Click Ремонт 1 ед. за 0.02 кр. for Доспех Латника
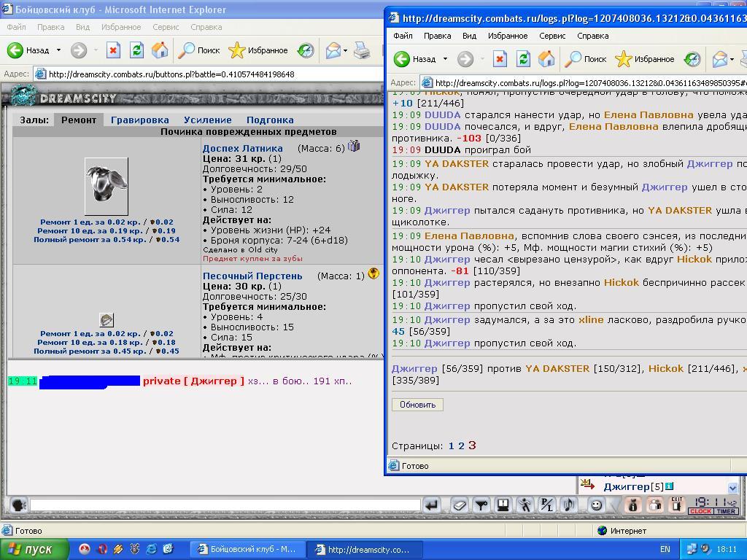Screen dimensions: 747x560 107,222
